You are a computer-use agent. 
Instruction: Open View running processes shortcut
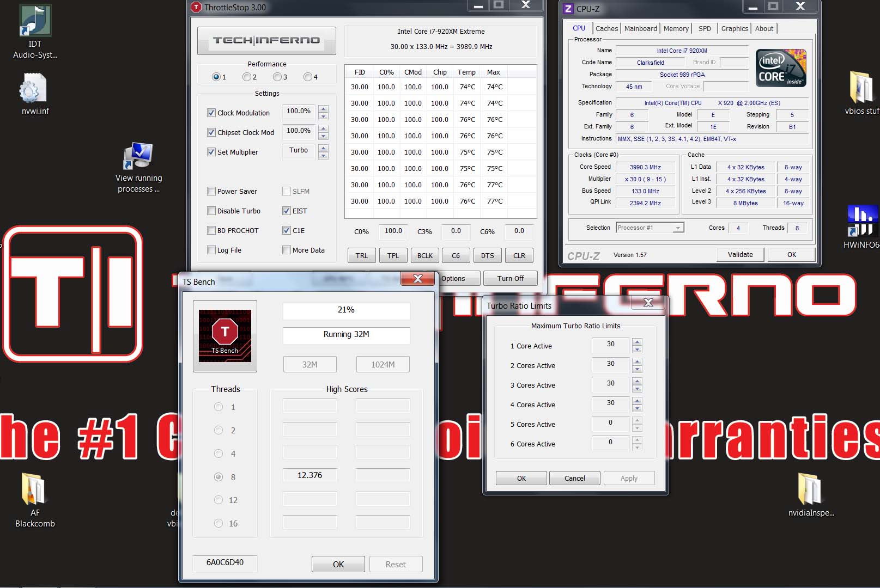(138, 168)
